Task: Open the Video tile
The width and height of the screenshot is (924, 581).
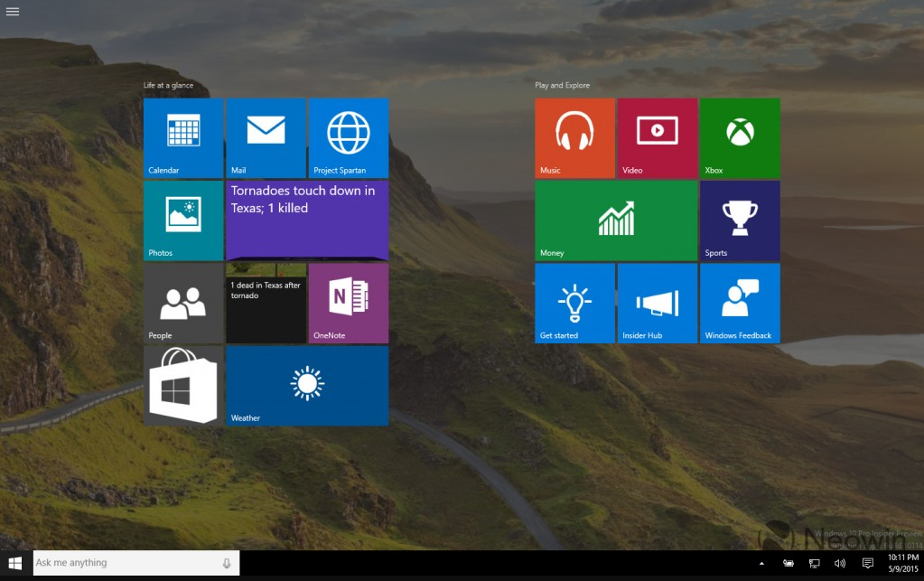Action: [x=657, y=138]
